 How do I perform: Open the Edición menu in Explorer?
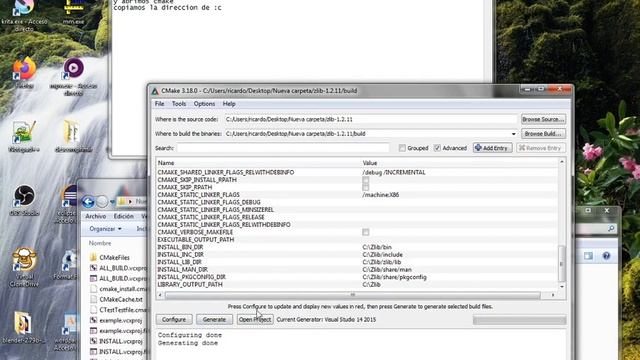(124, 216)
